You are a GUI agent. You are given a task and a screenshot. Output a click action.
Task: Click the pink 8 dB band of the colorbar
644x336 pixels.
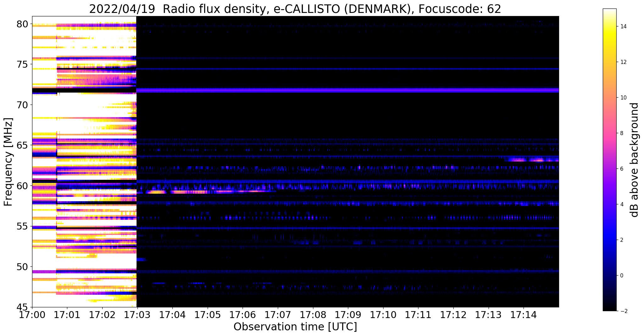click(x=609, y=133)
